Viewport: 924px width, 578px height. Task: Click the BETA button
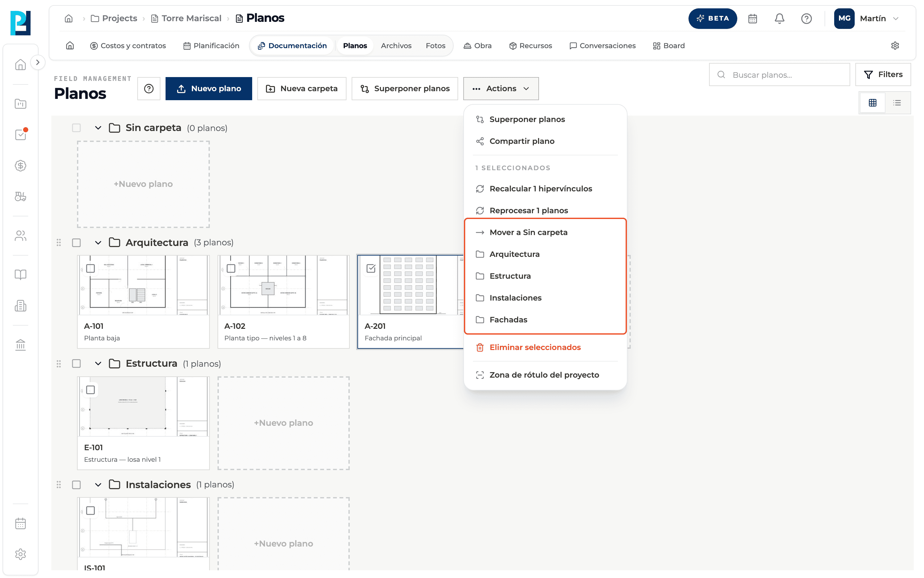coord(713,18)
